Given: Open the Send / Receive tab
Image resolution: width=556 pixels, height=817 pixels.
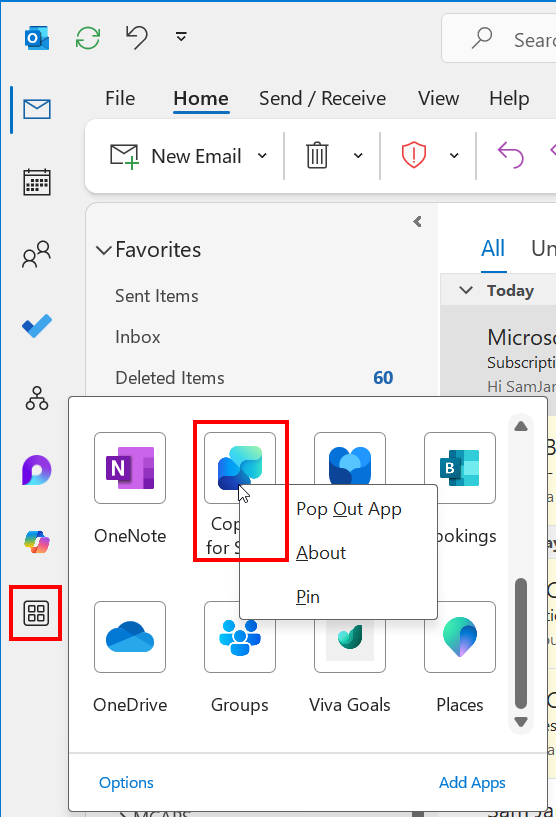Looking at the screenshot, I should click(x=323, y=98).
